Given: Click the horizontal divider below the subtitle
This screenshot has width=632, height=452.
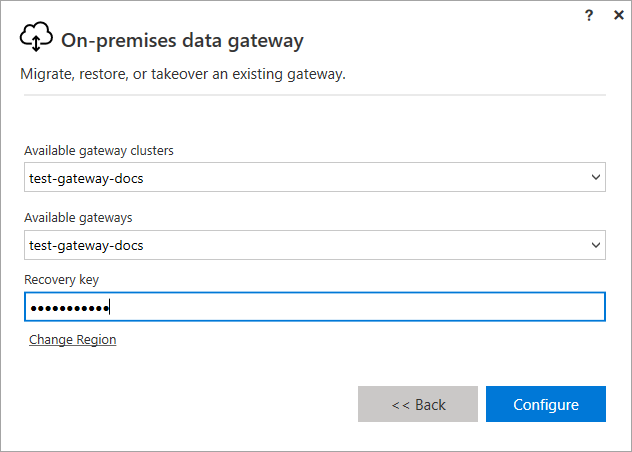Looking at the screenshot, I should (314, 96).
